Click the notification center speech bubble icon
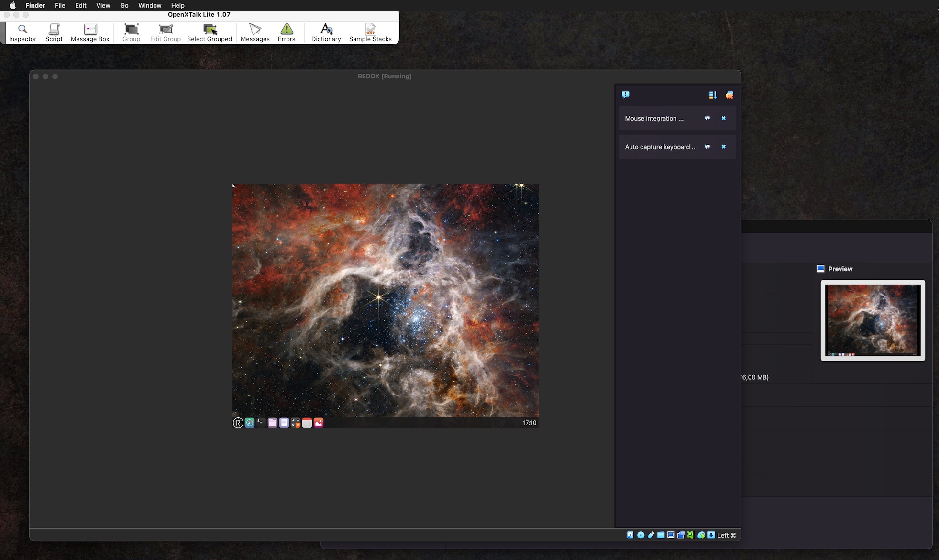This screenshot has height=560, width=939. click(626, 95)
